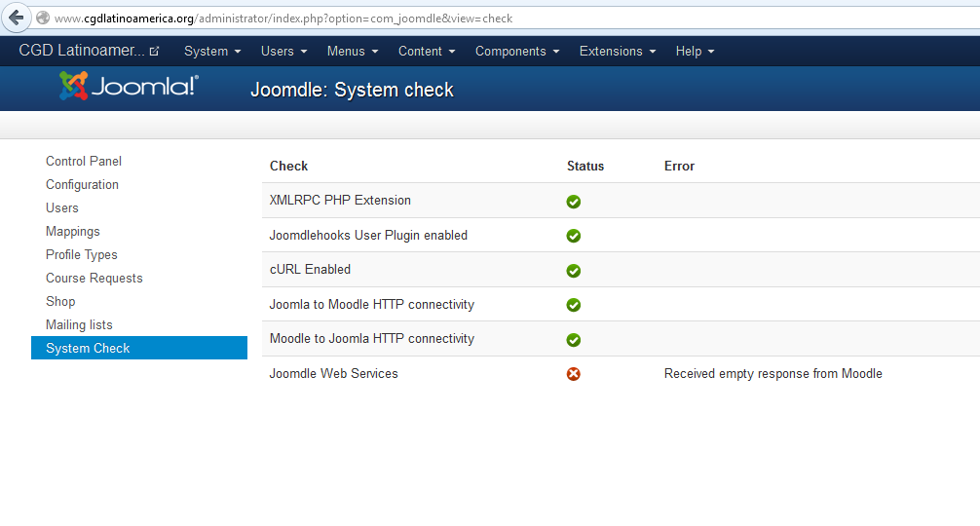Go to Control Panel in sidebar

pyautogui.click(x=84, y=162)
